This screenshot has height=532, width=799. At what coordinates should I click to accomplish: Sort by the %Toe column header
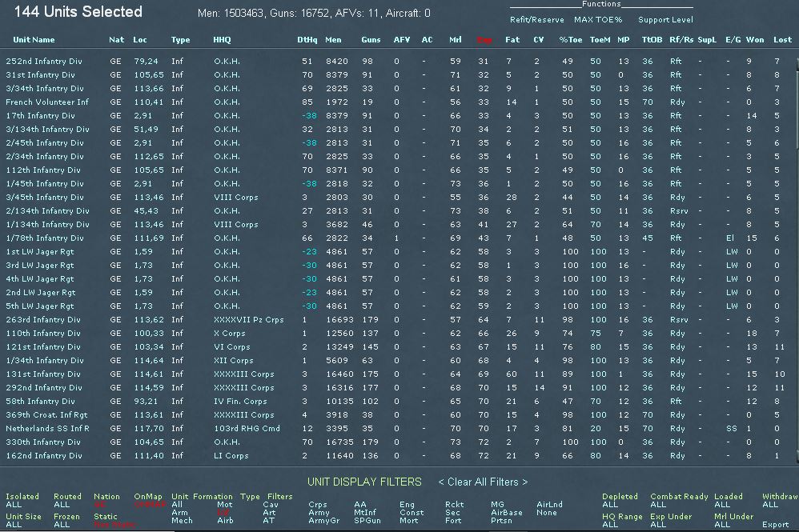pos(570,40)
